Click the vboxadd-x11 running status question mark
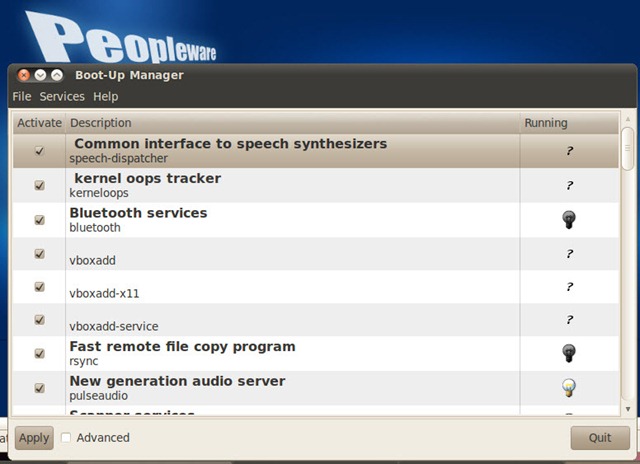The image size is (640, 464). coord(569,287)
